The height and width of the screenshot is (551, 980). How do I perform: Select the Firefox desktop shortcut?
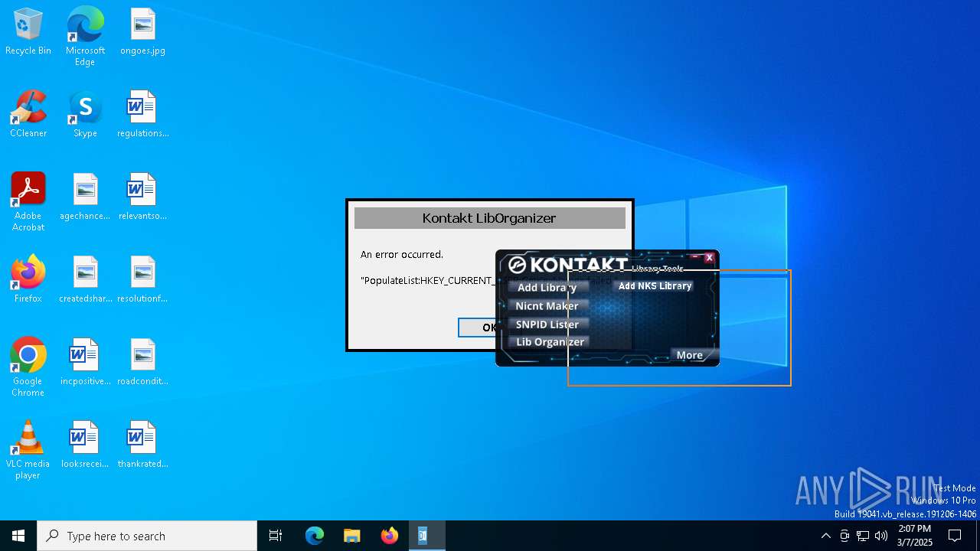[x=28, y=280]
